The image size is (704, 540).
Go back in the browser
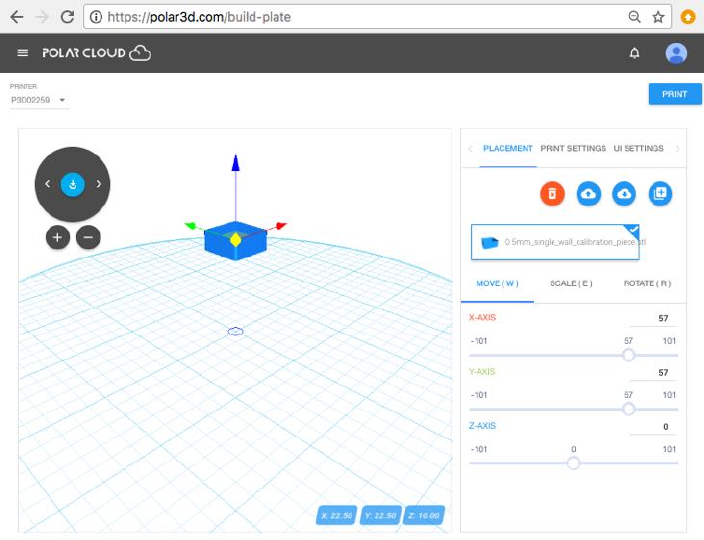(17, 17)
